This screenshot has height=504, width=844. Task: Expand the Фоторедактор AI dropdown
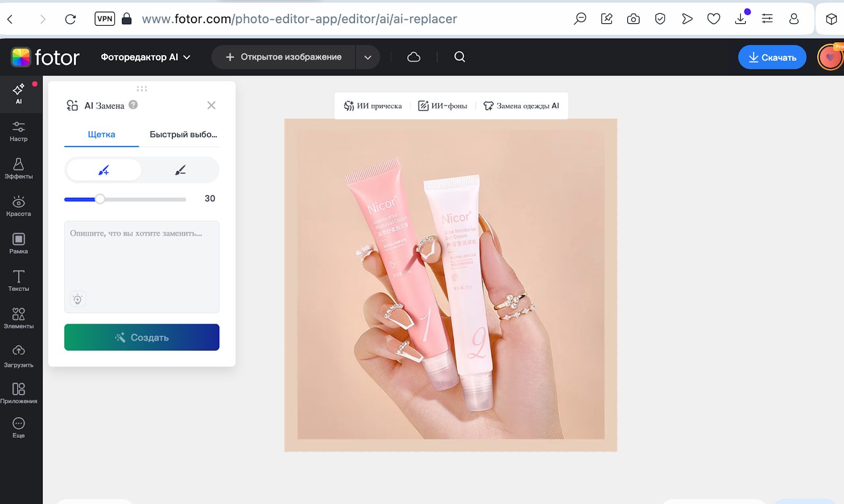[146, 57]
